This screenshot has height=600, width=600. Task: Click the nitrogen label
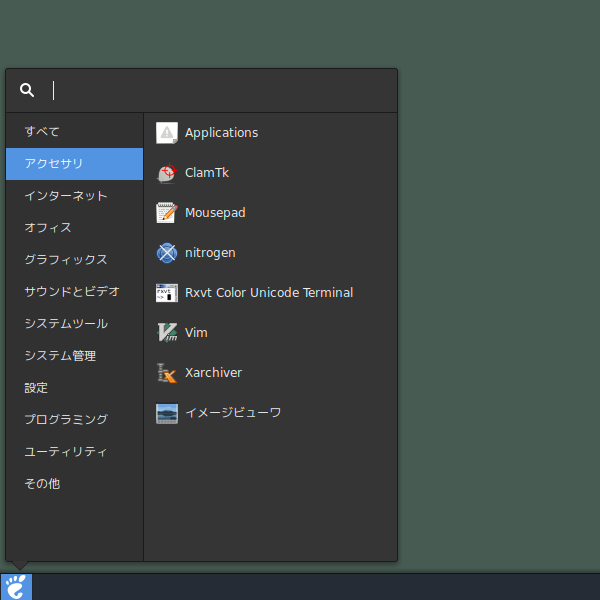pos(210,253)
